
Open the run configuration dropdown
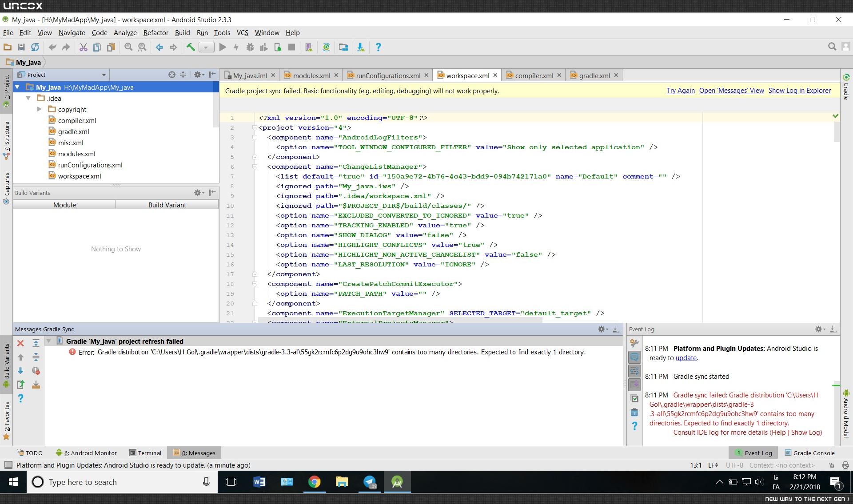206,47
